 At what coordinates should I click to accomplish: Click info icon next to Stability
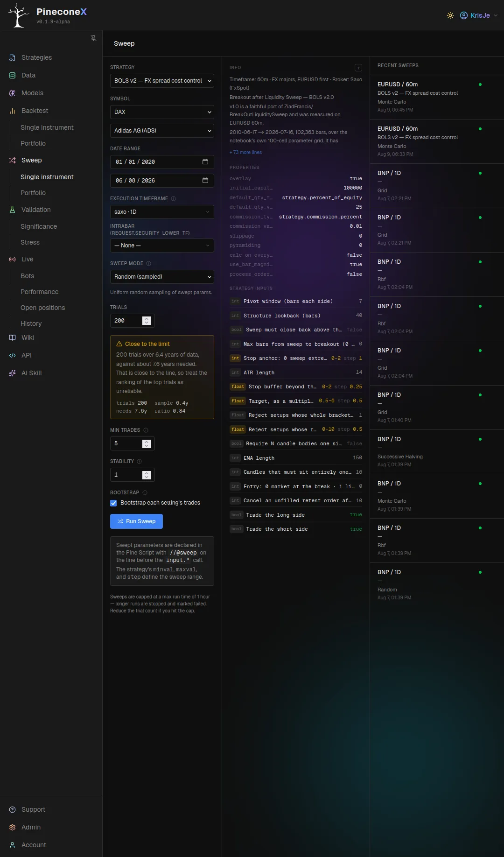[139, 461]
